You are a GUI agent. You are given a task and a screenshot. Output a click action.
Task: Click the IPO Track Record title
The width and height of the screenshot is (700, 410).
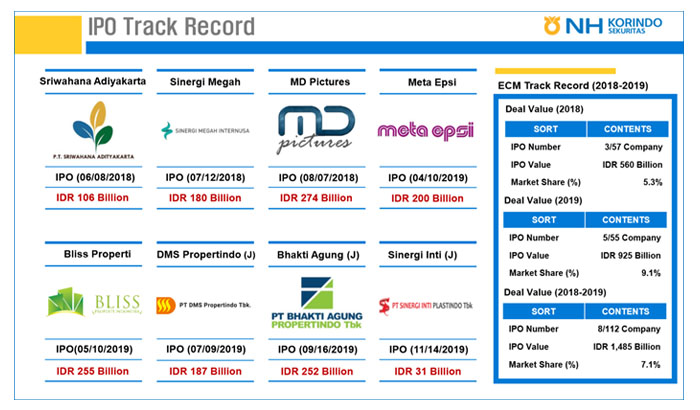pyautogui.click(x=171, y=26)
